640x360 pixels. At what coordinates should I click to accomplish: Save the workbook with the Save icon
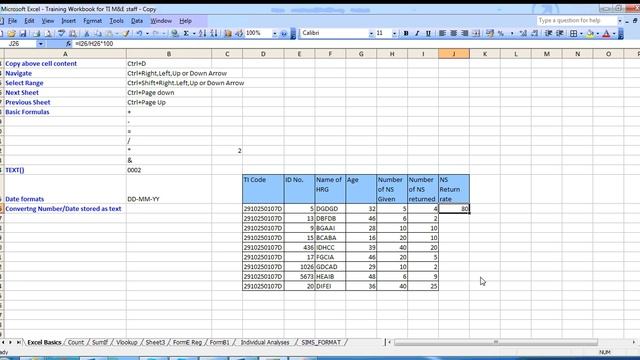pos(23,33)
